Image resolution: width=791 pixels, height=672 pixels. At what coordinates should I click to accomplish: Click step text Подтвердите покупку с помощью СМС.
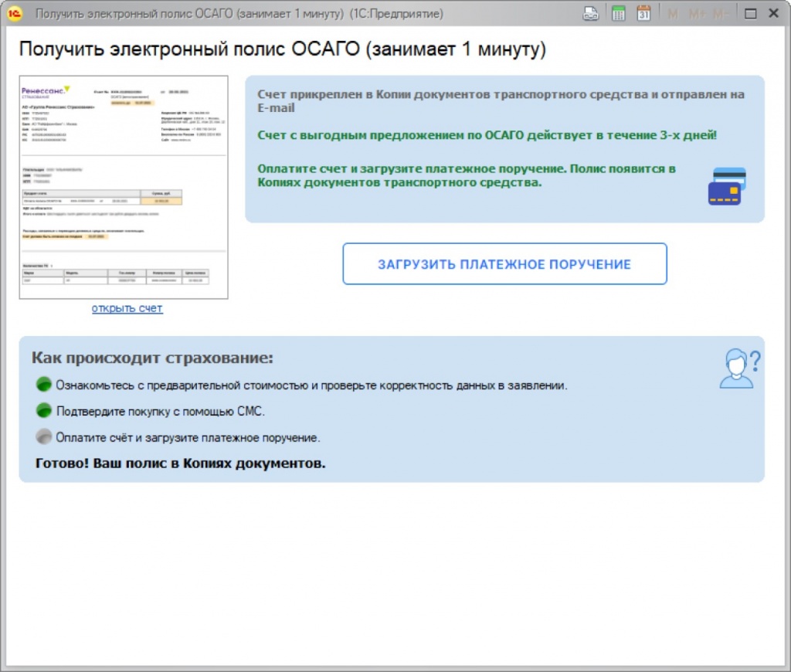pos(161,411)
